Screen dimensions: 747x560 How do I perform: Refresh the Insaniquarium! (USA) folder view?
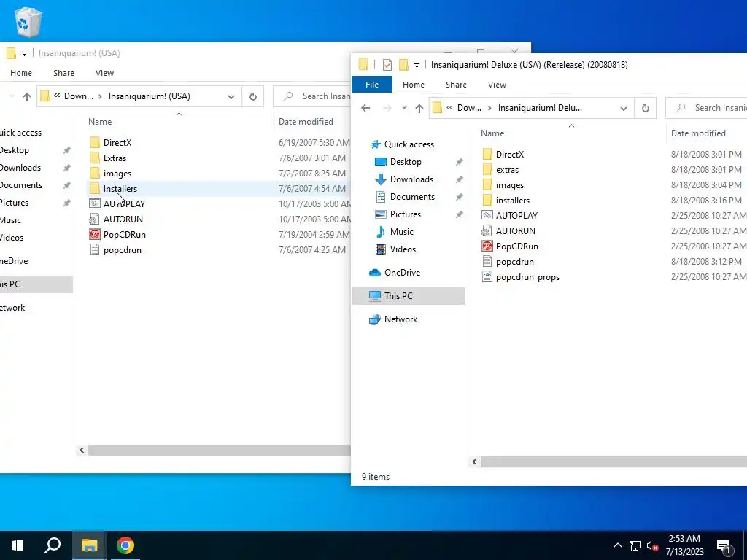(x=253, y=97)
